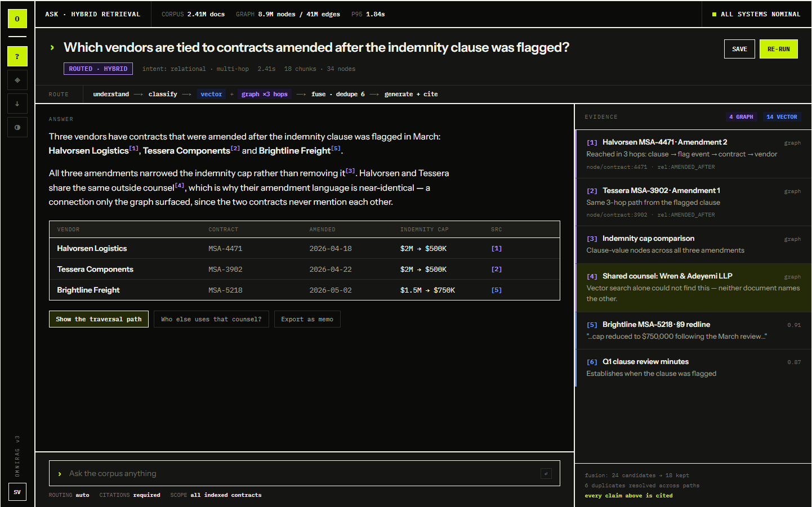Open the SV user avatar
The height and width of the screenshot is (507, 812).
(17, 492)
